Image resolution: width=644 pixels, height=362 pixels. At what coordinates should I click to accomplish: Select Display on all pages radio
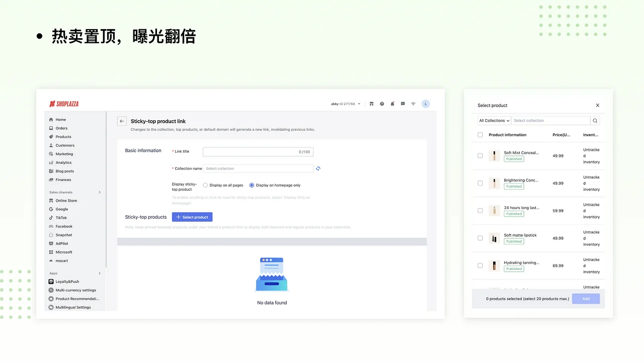pos(205,185)
